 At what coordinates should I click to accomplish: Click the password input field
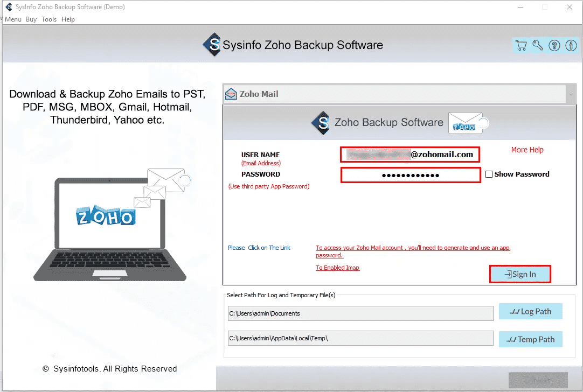click(x=410, y=174)
